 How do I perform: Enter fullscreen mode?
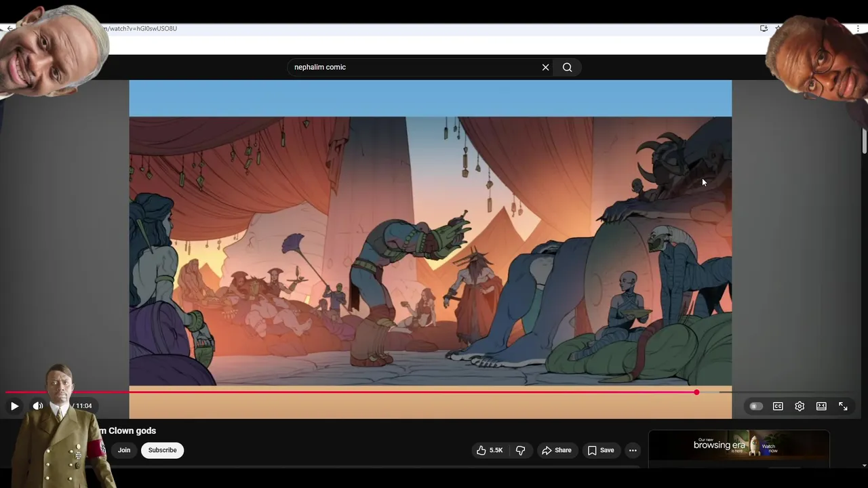click(x=843, y=406)
